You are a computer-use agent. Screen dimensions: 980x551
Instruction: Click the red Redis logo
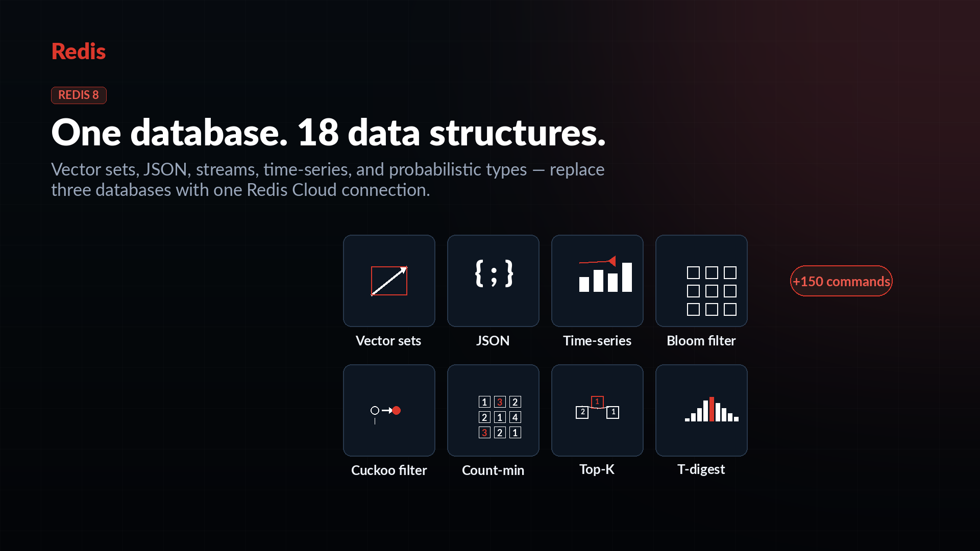coord(78,52)
